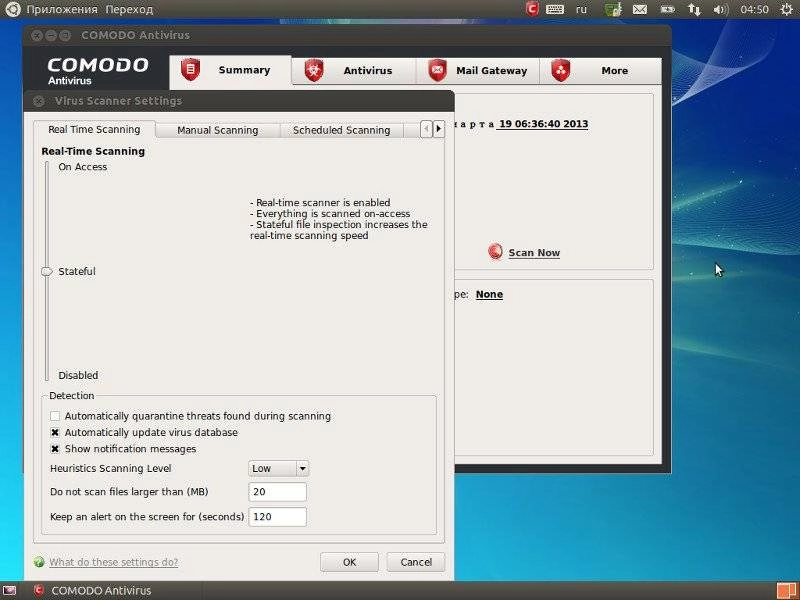Switch to the Manual Scanning tab
The image size is (800, 600).
217,130
